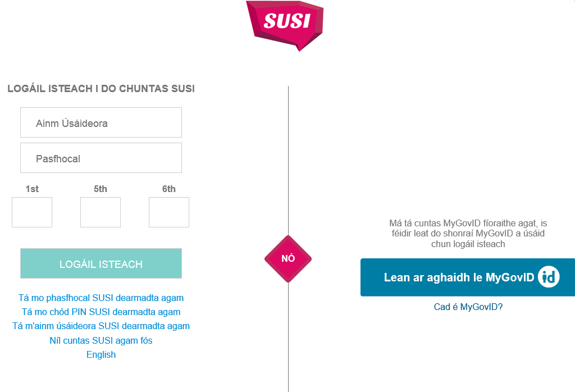
Task: Click the Pasfhocal password field
Action: [x=101, y=158]
